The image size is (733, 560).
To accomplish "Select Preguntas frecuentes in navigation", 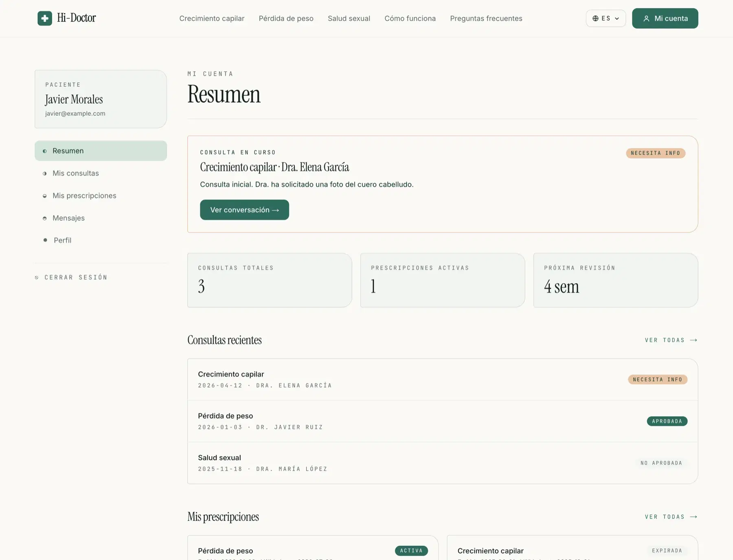I will [x=486, y=18].
